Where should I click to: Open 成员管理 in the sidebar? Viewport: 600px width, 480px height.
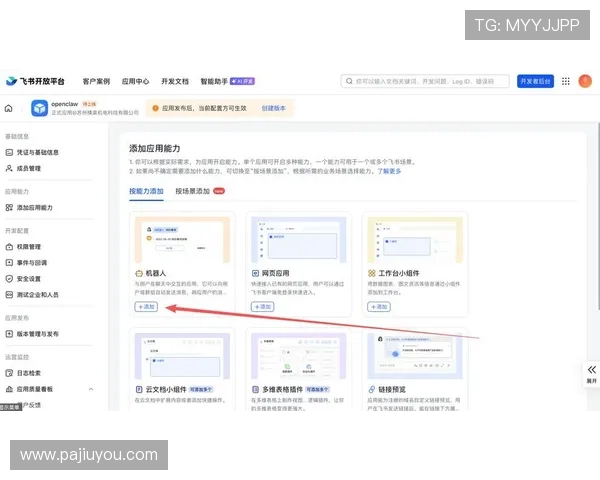pyautogui.click(x=23, y=168)
